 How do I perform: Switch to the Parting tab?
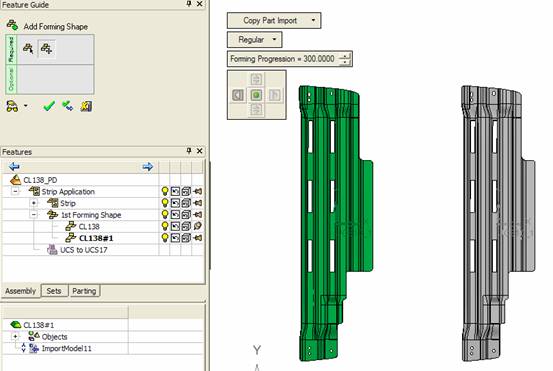pos(84,291)
